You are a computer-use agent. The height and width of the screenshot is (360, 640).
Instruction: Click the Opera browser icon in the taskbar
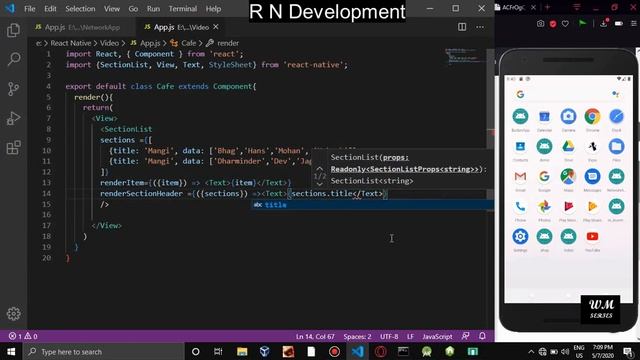(380, 351)
